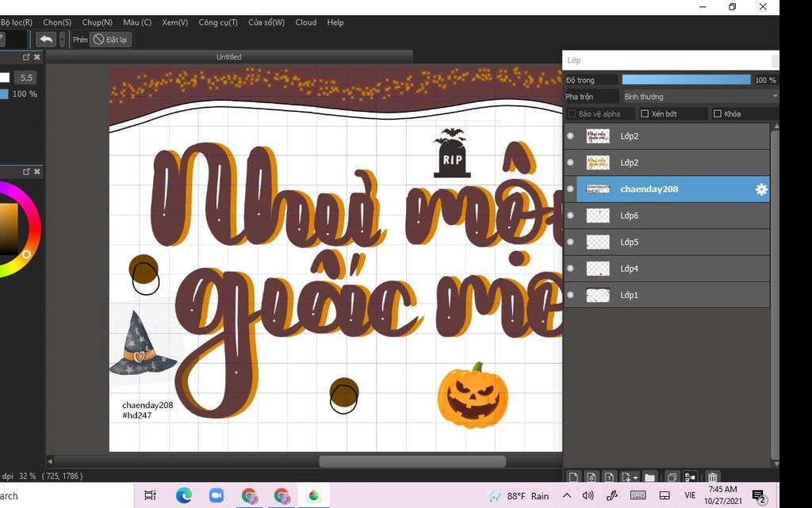Open Xem(V) menu
The width and height of the screenshot is (812, 508).
pyautogui.click(x=174, y=22)
